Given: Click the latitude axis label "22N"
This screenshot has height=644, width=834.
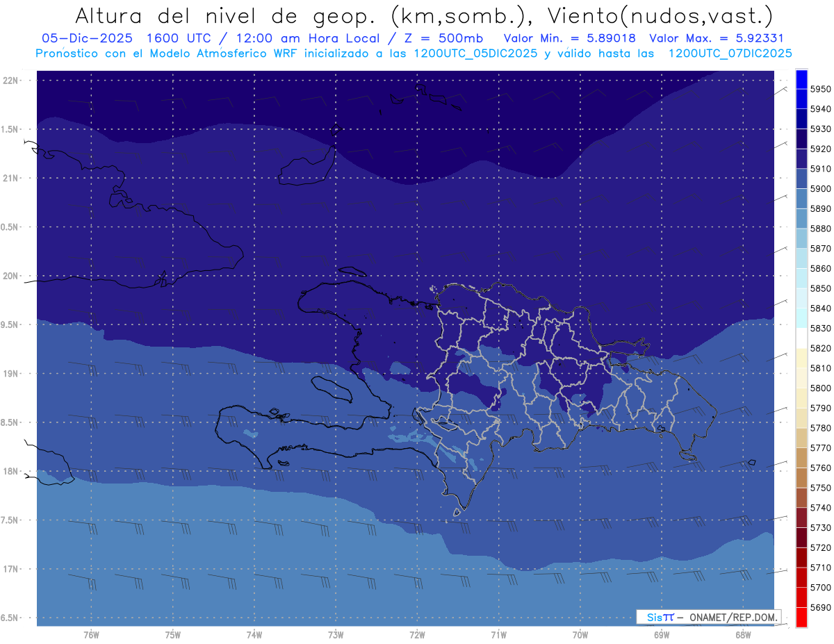Looking at the screenshot, I should click(11, 80).
